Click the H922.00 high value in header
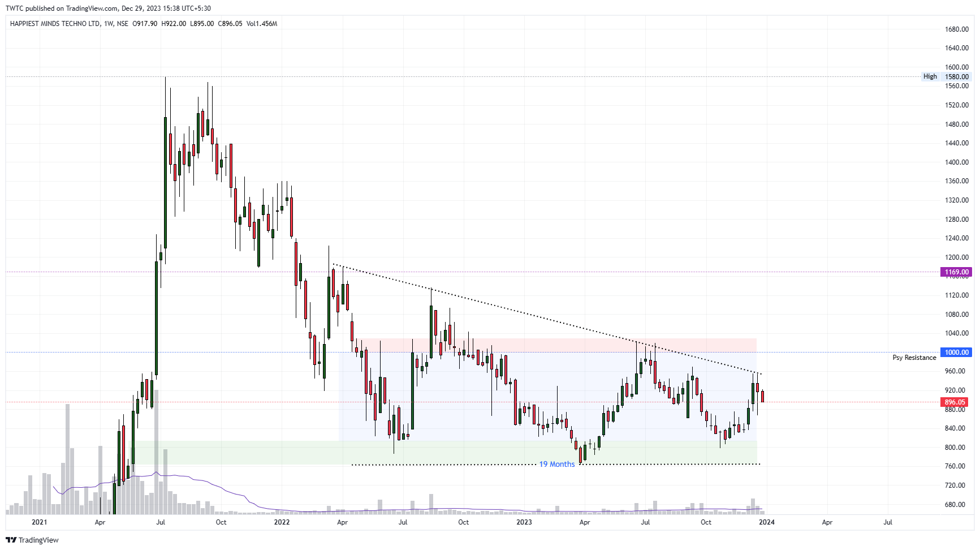This screenshot has width=980, height=550. 174,24
